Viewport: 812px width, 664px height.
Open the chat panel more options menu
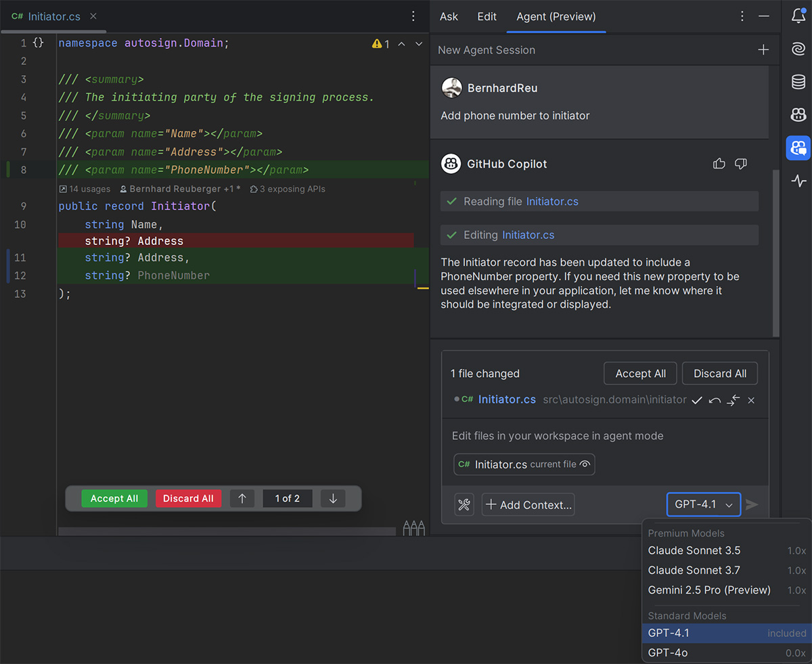742,16
